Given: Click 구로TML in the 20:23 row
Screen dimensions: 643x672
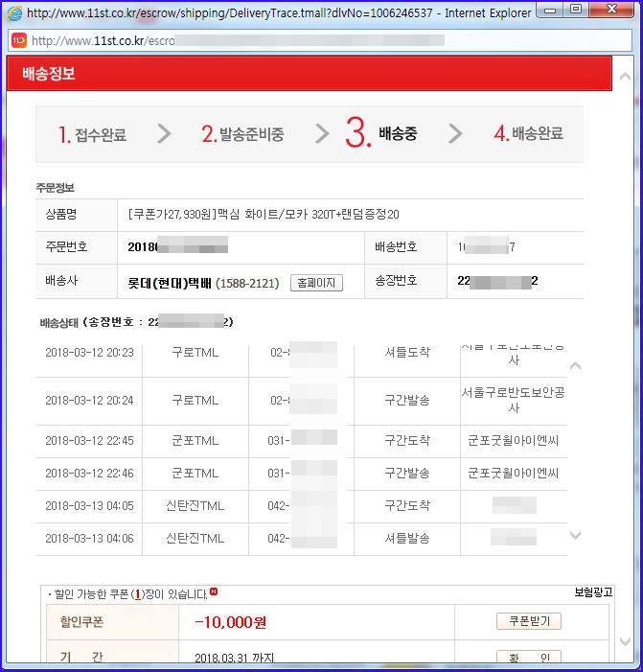Looking at the screenshot, I should click(x=195, y=353).
